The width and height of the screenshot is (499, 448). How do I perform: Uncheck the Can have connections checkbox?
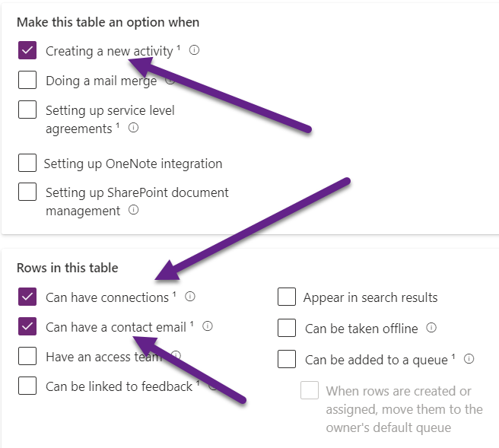[27, 297]
